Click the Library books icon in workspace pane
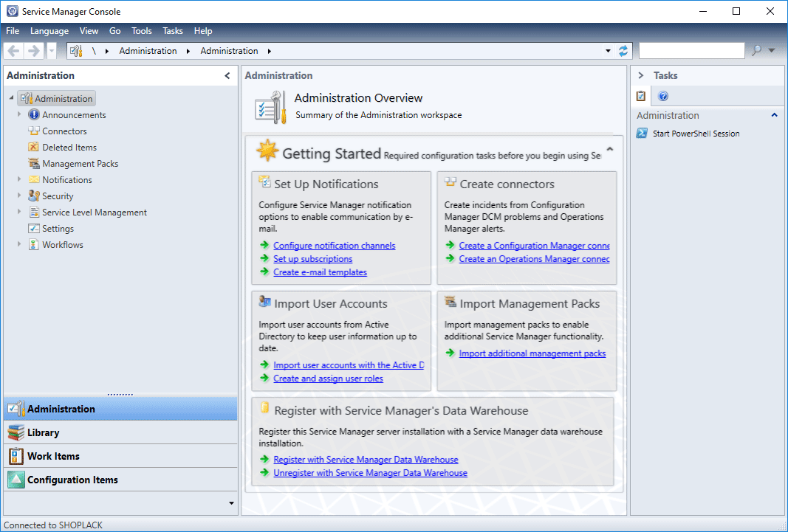788x532 pixels. 16,432
